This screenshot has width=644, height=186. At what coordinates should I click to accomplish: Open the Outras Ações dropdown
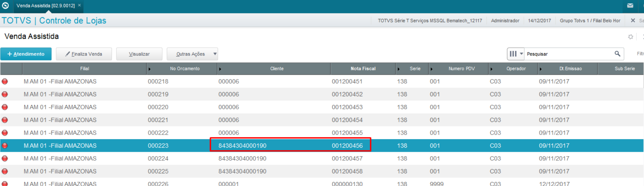pyautogui.click(x=192, y=54)
